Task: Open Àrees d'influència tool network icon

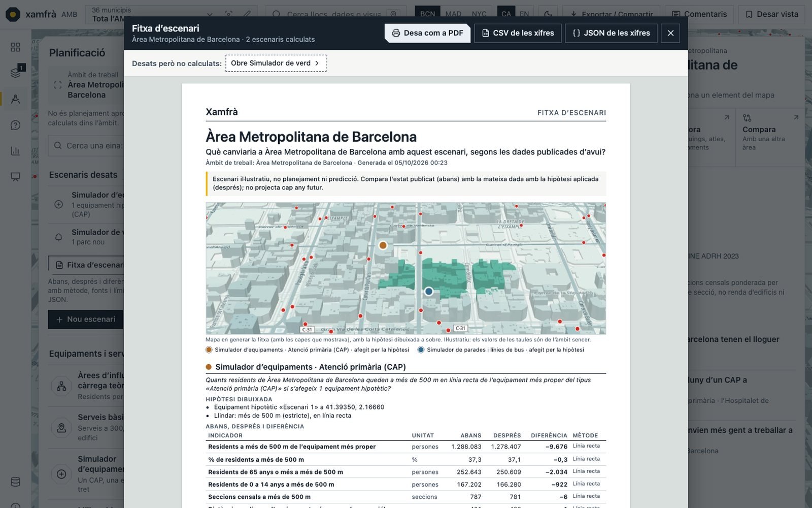Action: (61, 386)
